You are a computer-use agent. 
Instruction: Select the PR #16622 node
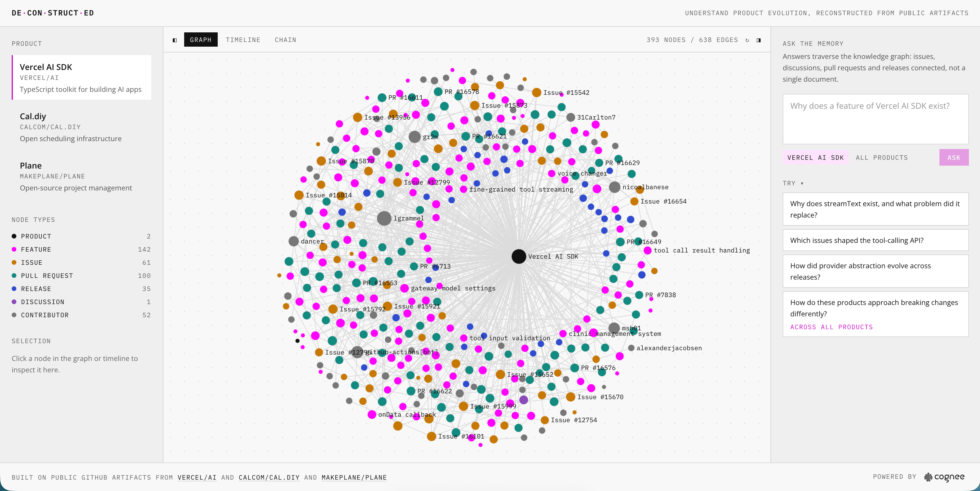(x=411, y=391)
